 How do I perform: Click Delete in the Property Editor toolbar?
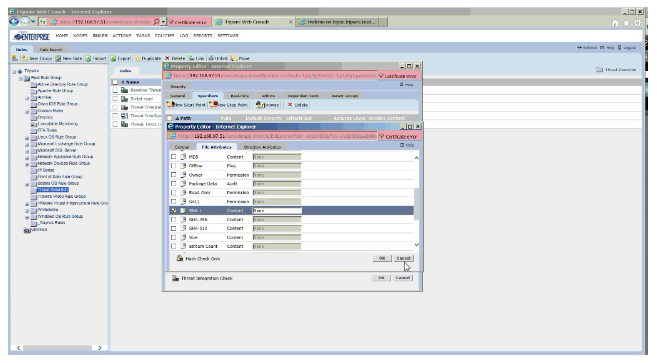pyautogui.click(x=298, y=105)
